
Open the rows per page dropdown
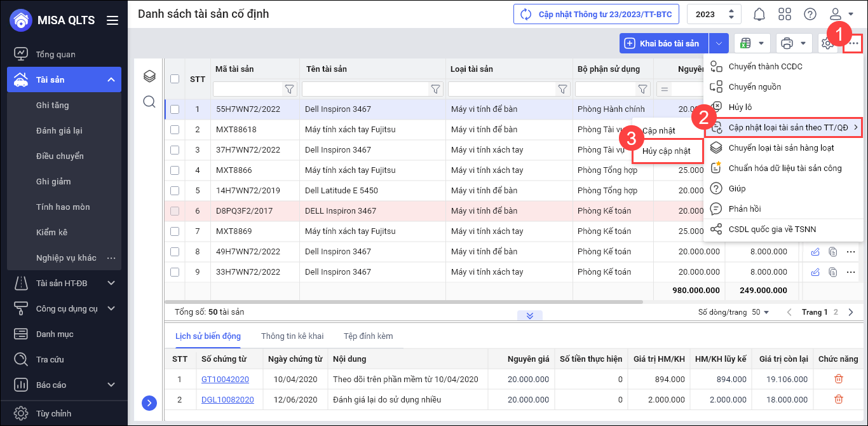click(760, 312)
